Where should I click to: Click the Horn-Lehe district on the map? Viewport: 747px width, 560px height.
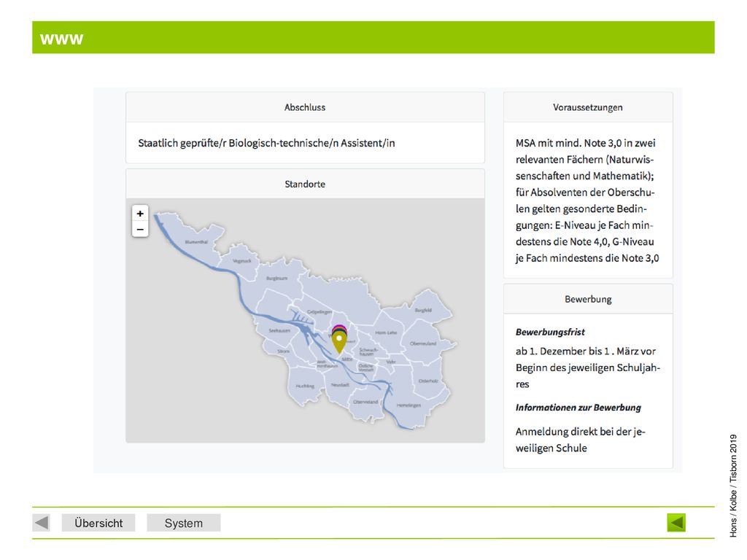click(x=386, y=332)
